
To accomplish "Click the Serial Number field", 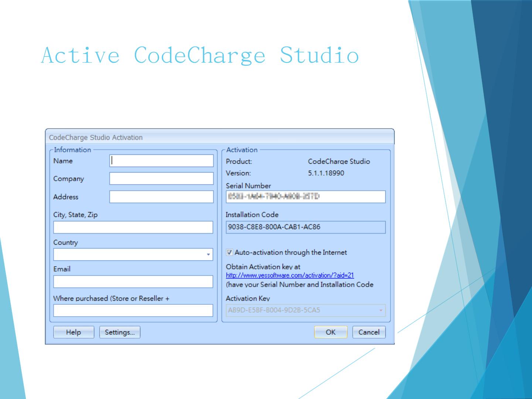I will click(306, 197).
